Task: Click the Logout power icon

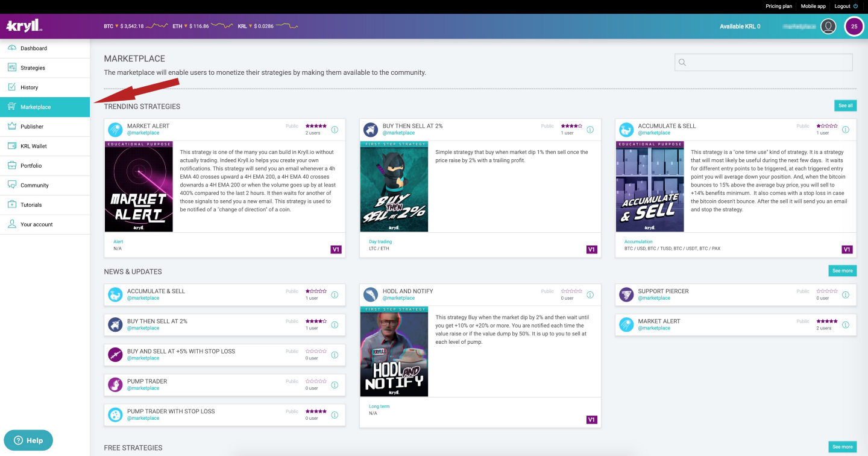Action: (855, 6)
